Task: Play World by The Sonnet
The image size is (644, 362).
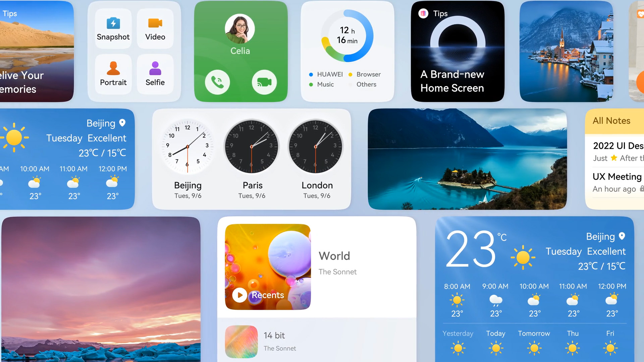Action: click(239, 294)
